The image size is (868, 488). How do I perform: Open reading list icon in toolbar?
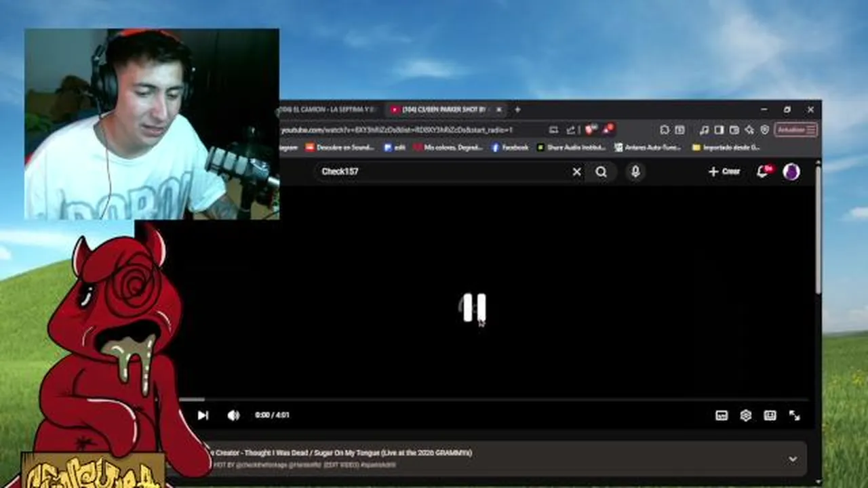tap(679, 129)
